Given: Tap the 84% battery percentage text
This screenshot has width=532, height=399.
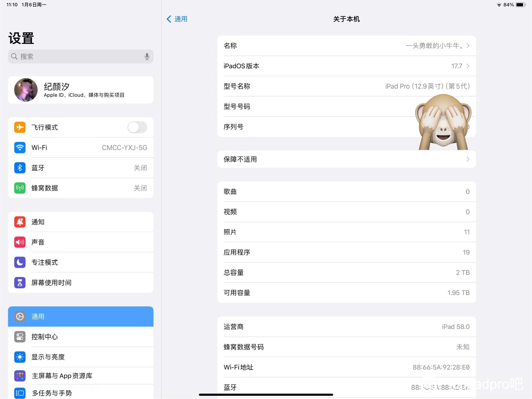Looking at the screenshot, I should pos(508,5).
